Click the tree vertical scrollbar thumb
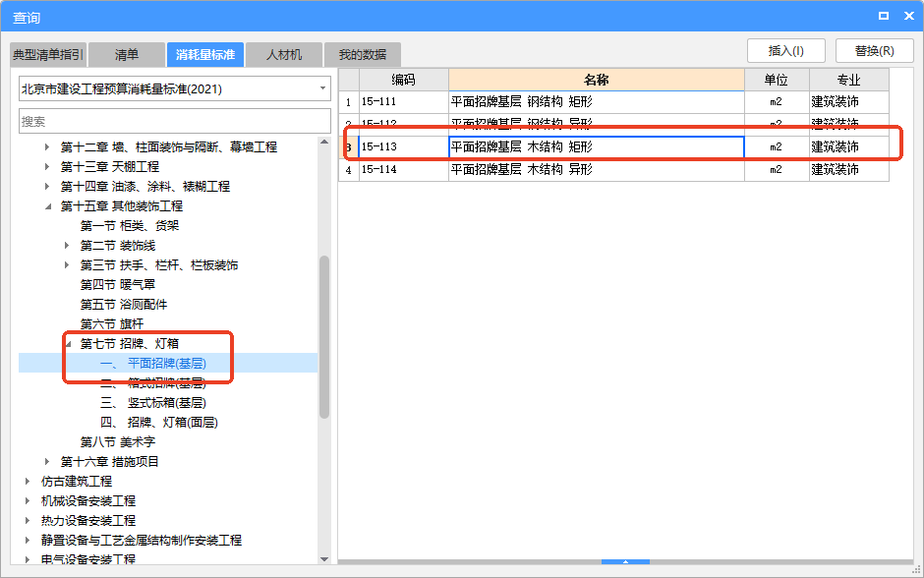The height and width of the screenshot is (578, 924). tap(324, 337)
